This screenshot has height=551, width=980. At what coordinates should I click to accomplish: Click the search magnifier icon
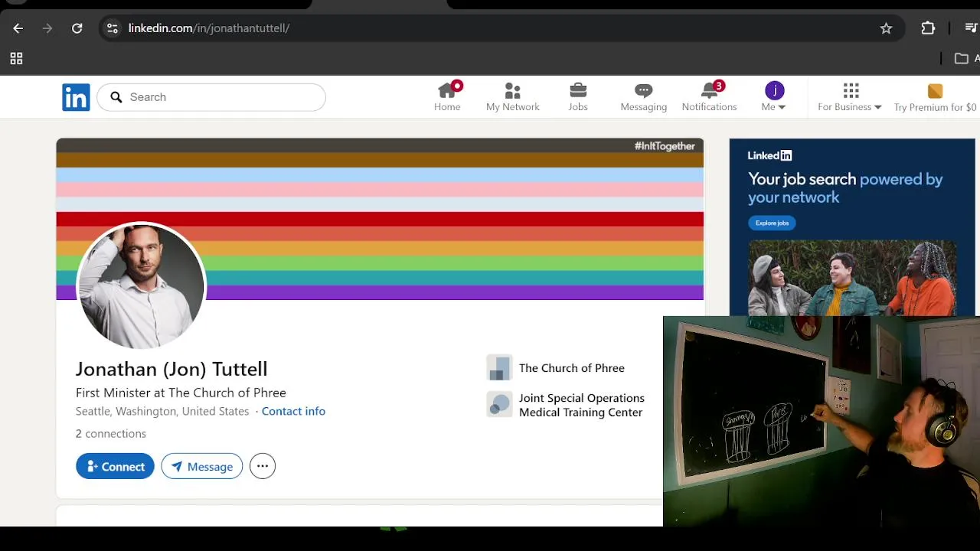(x=116, y=97)
